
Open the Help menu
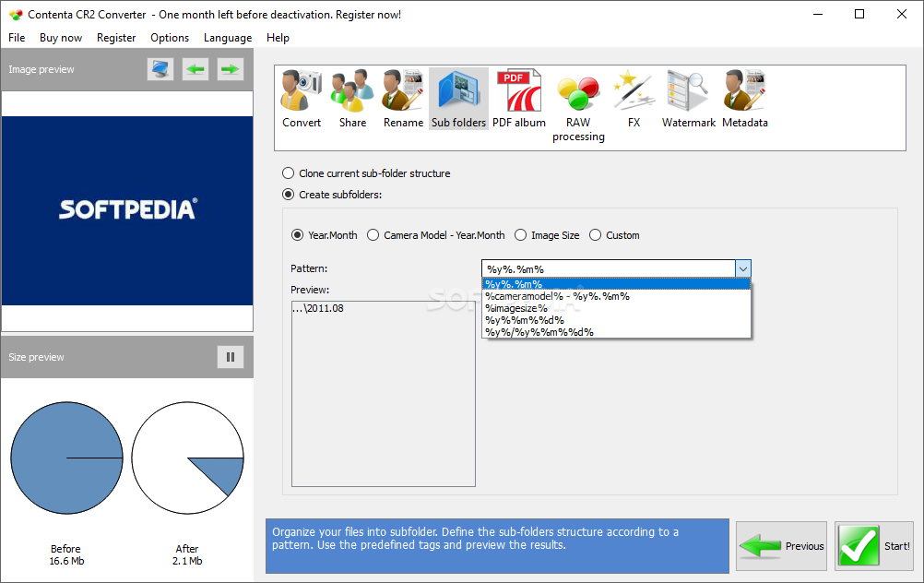[x=278, y=38]
